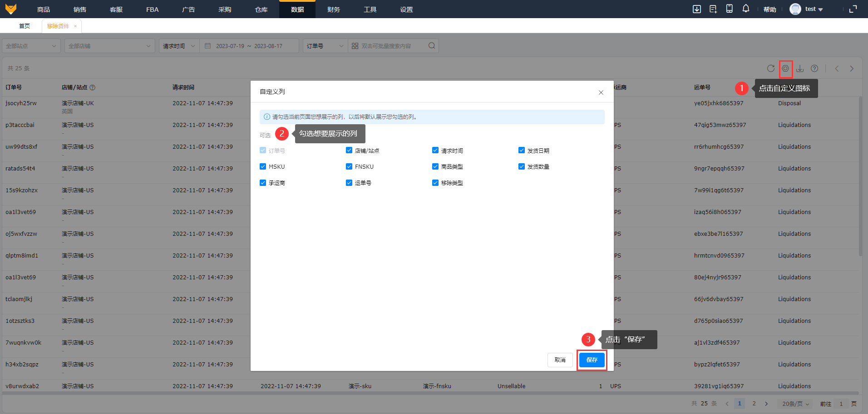Click the 帮助 link
Viewport: 868px width, 414px height.
tap(770, 9)
